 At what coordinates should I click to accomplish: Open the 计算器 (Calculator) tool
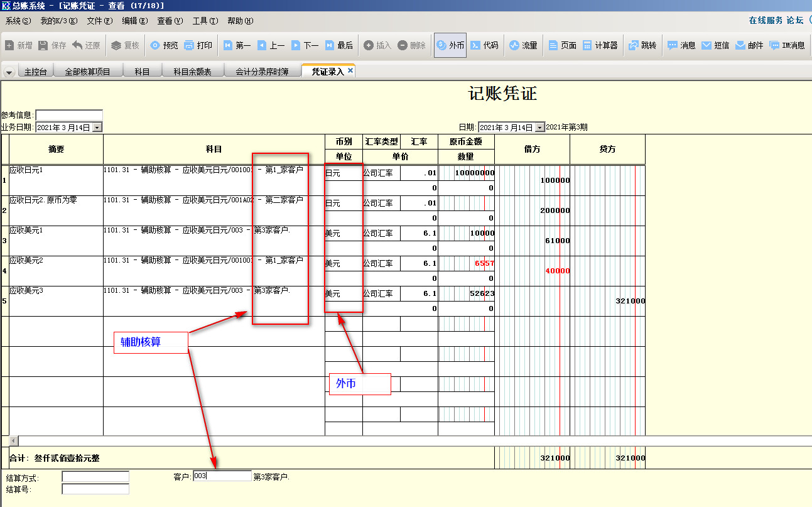pyautogui.click(x=600, y=45)
